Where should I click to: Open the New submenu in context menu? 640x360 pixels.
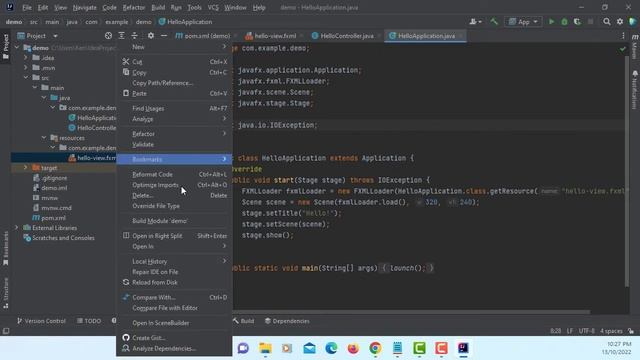click(x=174, y=47)
